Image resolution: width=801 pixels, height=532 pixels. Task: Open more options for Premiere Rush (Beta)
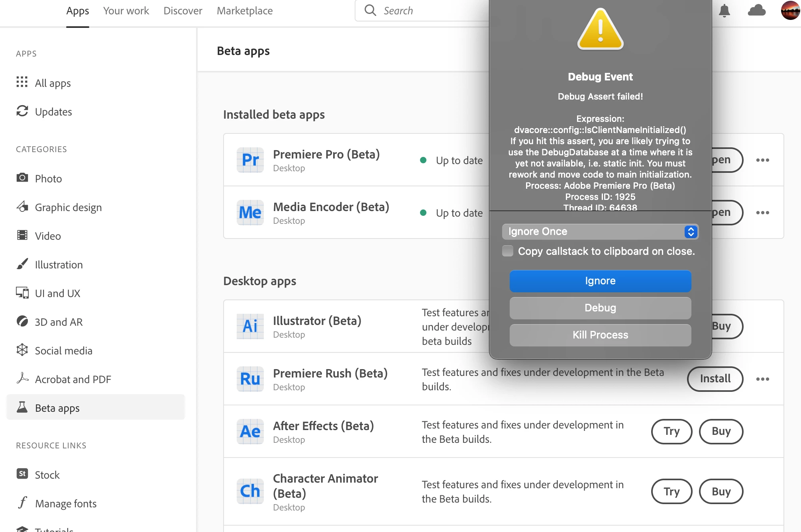coord(762,379)
